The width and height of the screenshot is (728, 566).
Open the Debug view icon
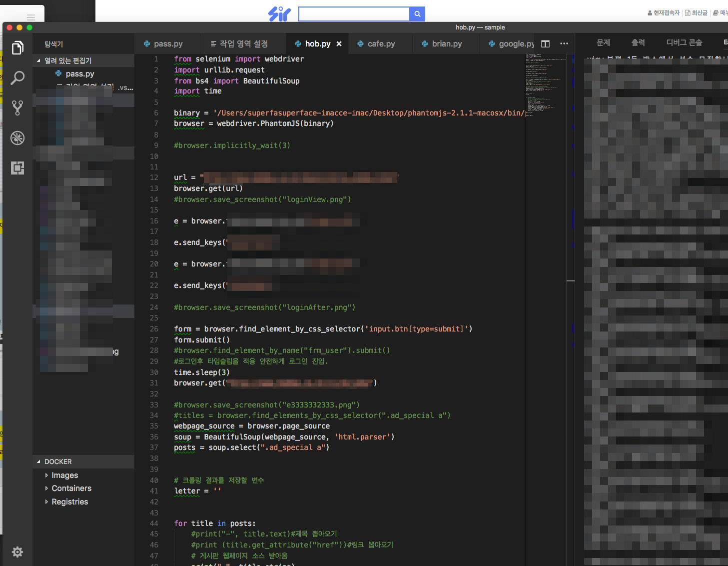[17, 138]
